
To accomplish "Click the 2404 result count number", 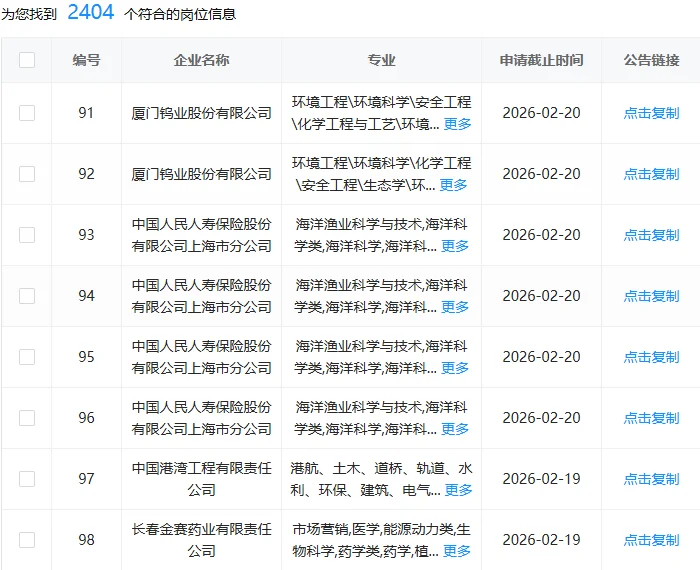I will click(x=91, y=12).
